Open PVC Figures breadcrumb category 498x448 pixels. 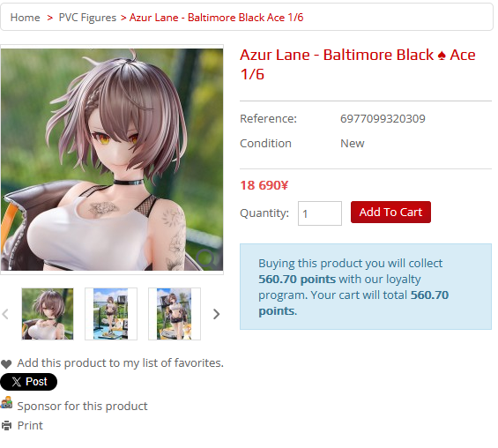click(87, 17)
